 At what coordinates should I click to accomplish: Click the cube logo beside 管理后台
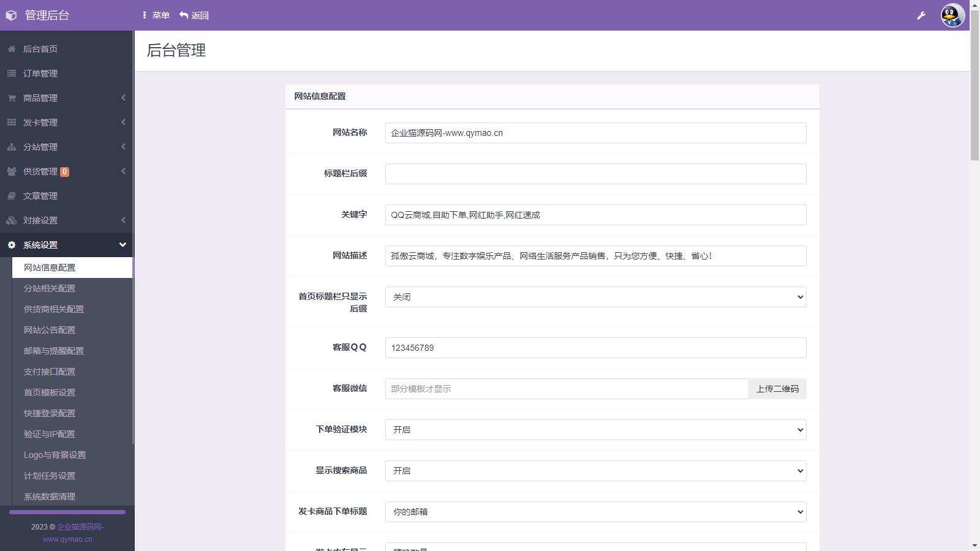[11, 15]
